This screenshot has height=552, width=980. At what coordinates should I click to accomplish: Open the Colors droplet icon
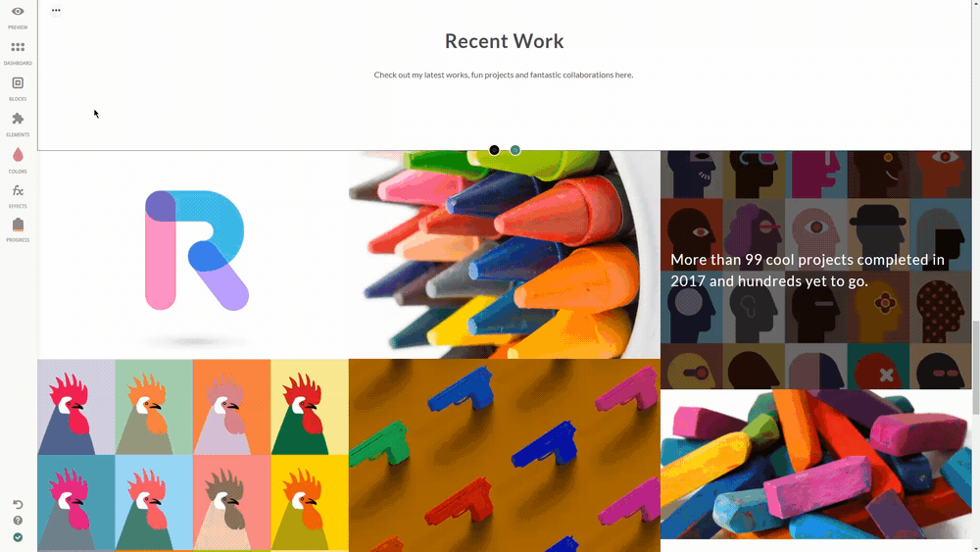coord(18,155)
